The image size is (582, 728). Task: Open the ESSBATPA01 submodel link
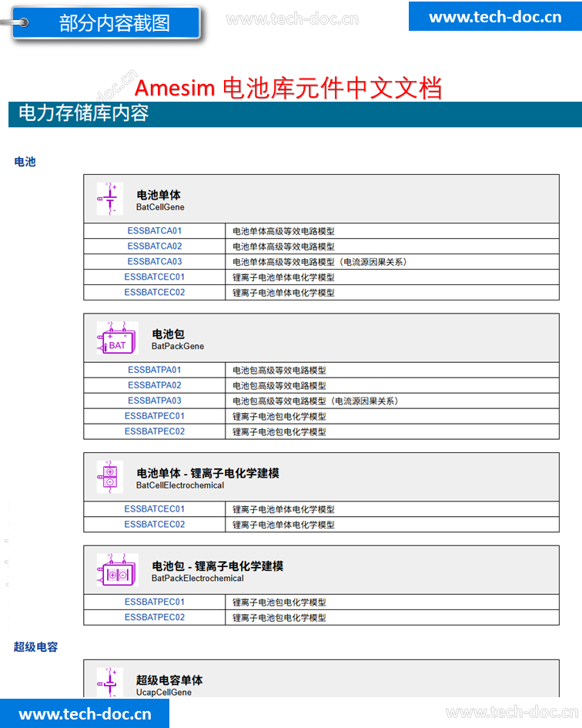155,370
